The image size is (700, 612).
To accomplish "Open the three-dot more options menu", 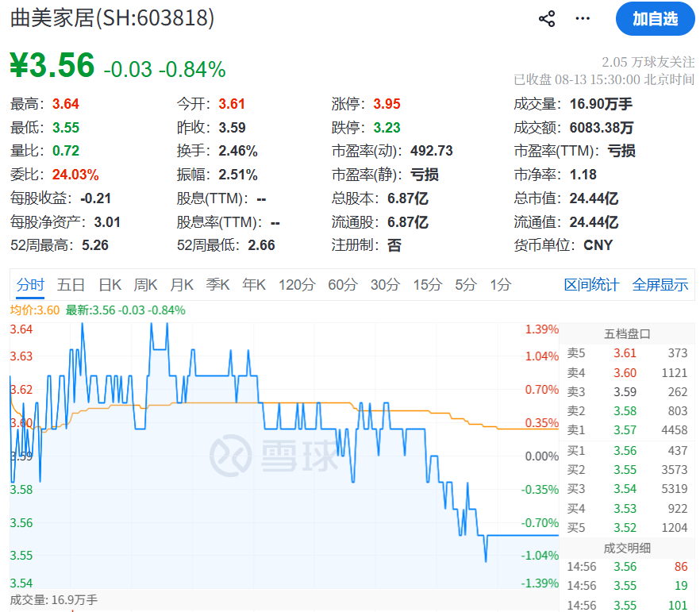I will [583, 19].
